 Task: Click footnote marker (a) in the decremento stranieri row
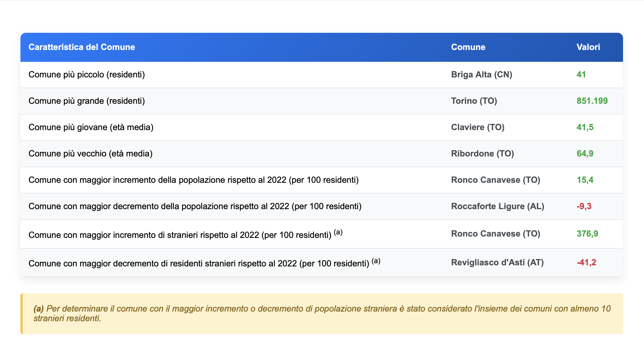[x=376, y=260]
